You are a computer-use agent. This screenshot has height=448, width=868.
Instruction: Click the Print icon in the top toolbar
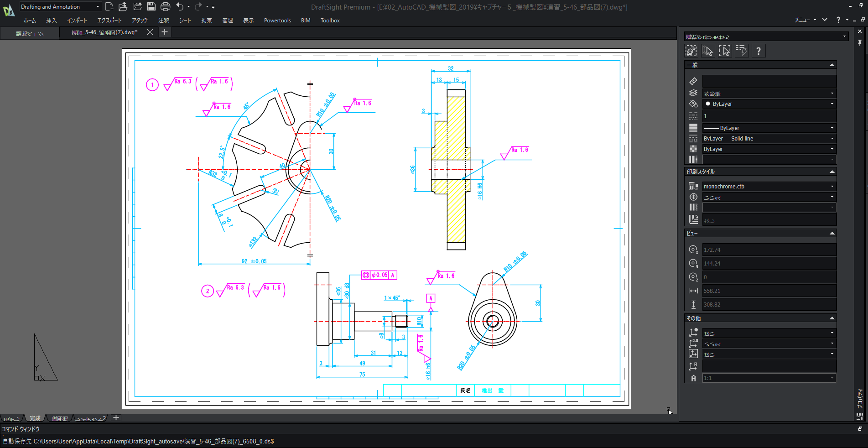click(x=165, y=6)
